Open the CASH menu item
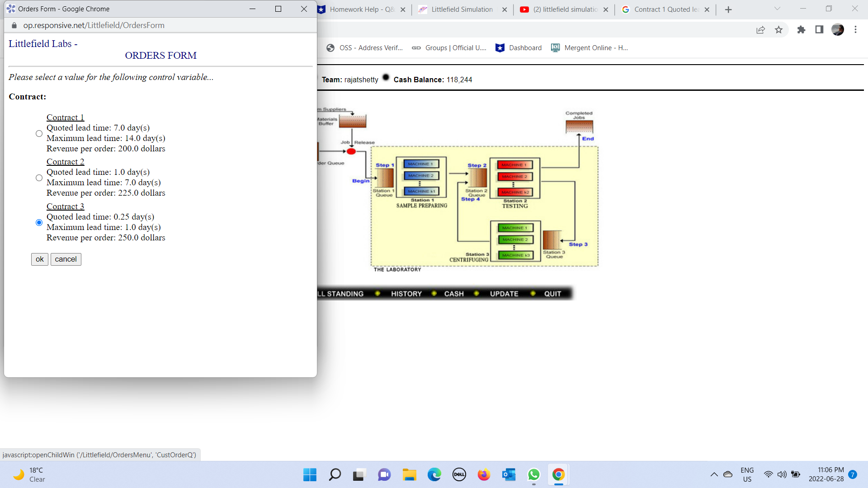The image size is (868, 488). coord(454,294)
